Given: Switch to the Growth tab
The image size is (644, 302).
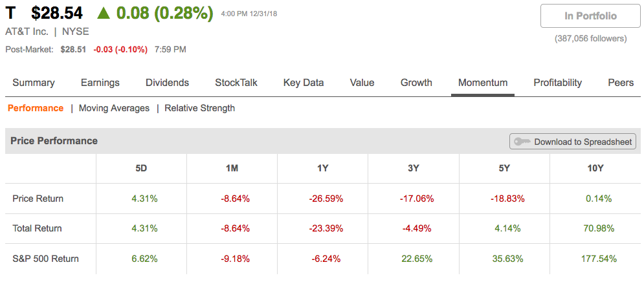Looking at the screenshot, I should coord(416,83).
